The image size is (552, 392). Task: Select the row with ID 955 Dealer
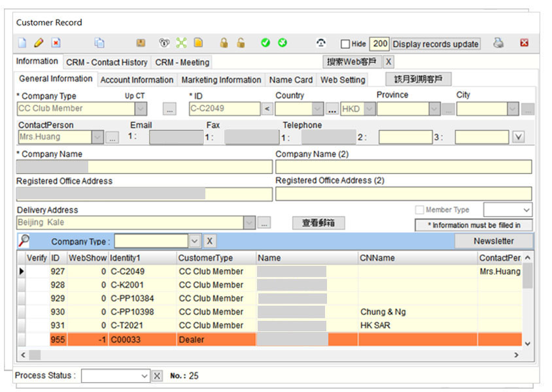[x=269, y=340]
